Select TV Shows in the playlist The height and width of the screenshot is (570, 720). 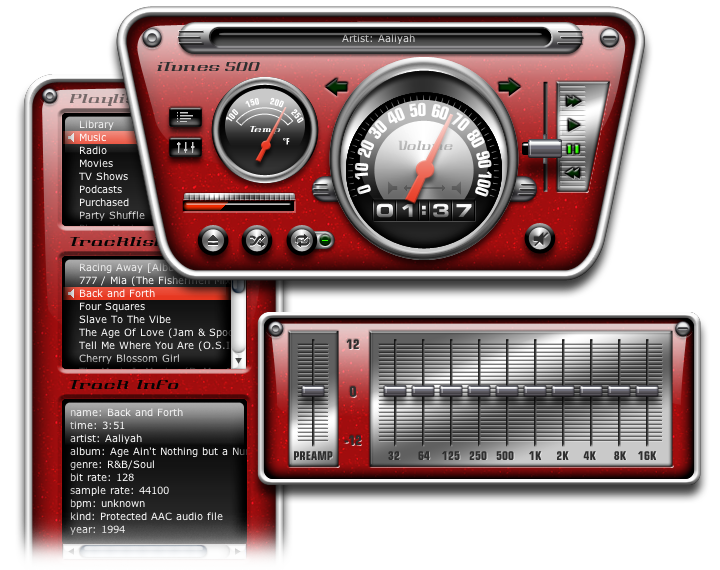click(x=104, y=176)
